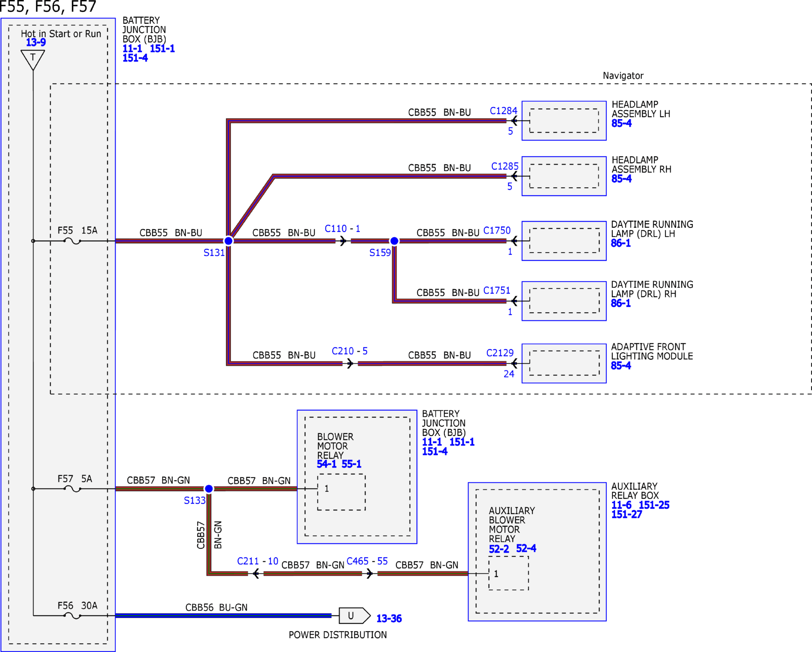Viewport: 812px width, 652px height.
Task: Select the S133 splice dot
Action: (x=209, y=489)
